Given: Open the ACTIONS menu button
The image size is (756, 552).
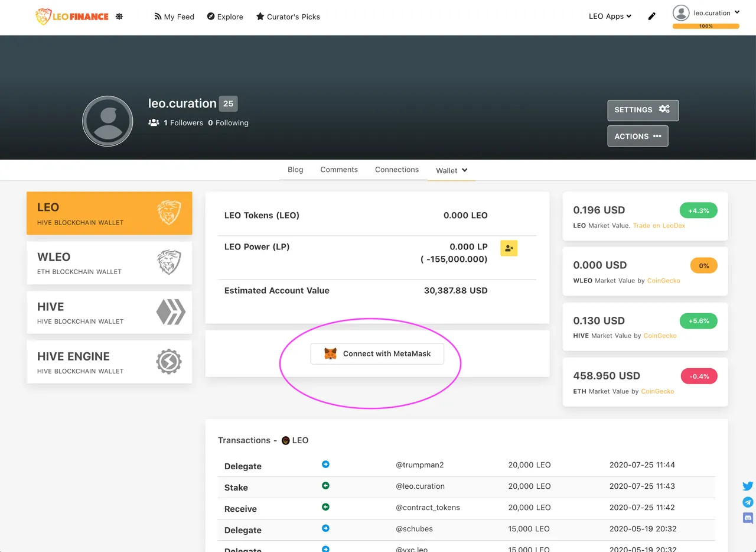Looking at the screenshot, I should [x=637, y=136].
